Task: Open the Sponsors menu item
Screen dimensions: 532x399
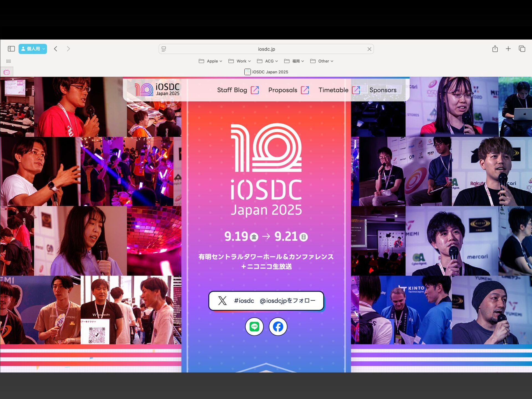Action: pyautogui.click(x=383, y=90)
